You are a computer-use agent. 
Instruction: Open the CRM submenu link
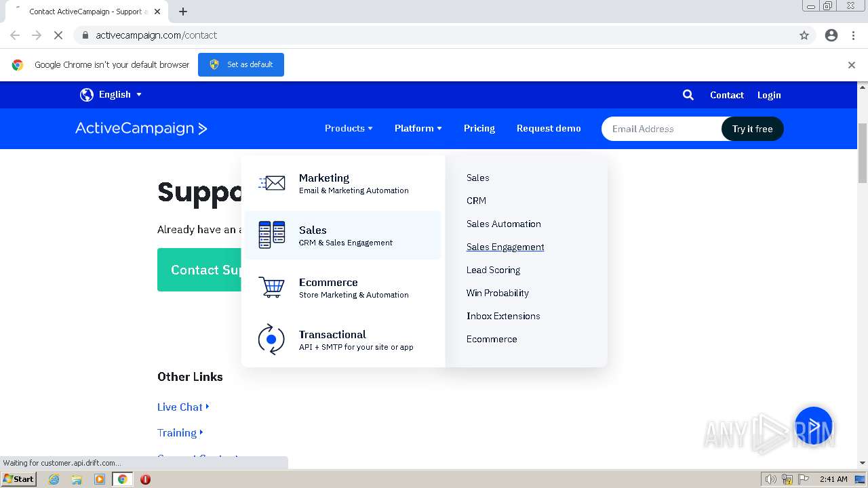tap(476, 201)
